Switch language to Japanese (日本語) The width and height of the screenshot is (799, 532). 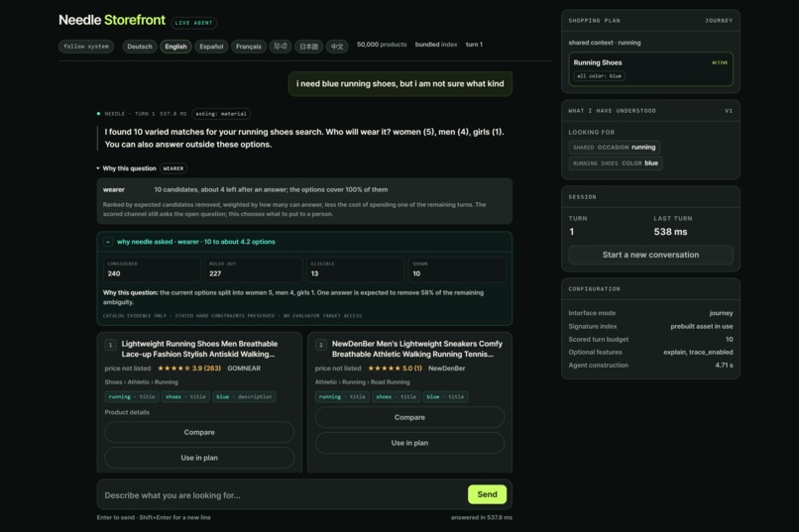pos(309,47)
